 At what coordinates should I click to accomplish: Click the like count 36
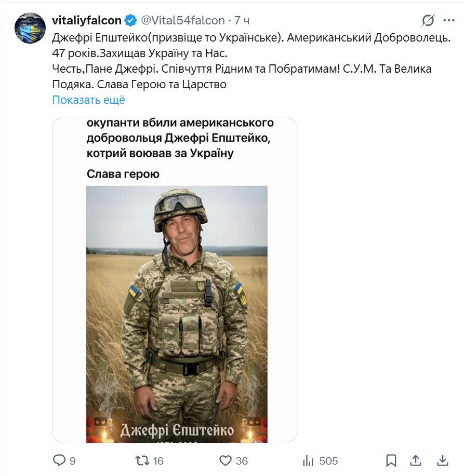242,461
